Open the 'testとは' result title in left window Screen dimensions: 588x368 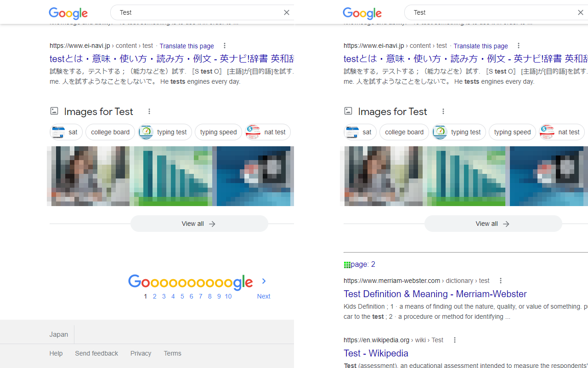[x=172, y=59]
